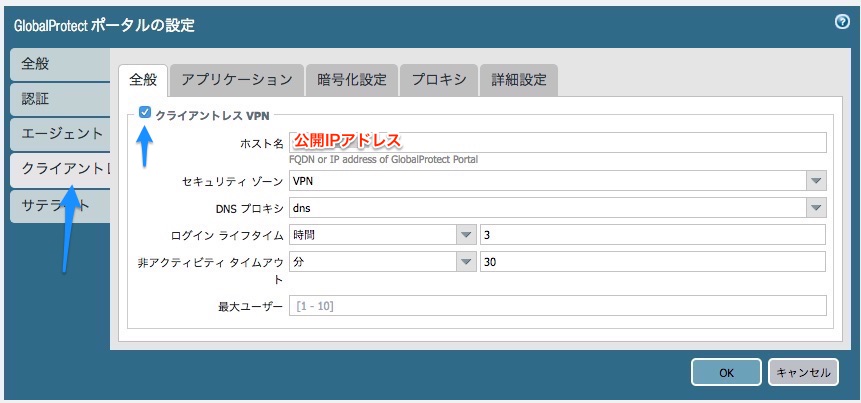Uncheck the クライアントレス VPN checkbox
This screenshot has width=861, height=403.
tap(145, 113)
